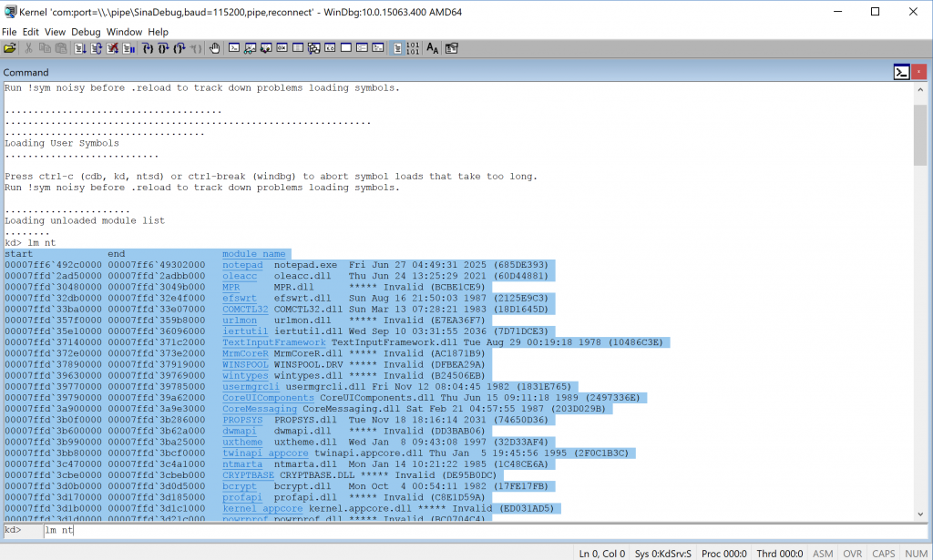Click the Font (AA) icon
Image resolution: width=933 pixels, height=560 pixels.
(x=433, y=49)
